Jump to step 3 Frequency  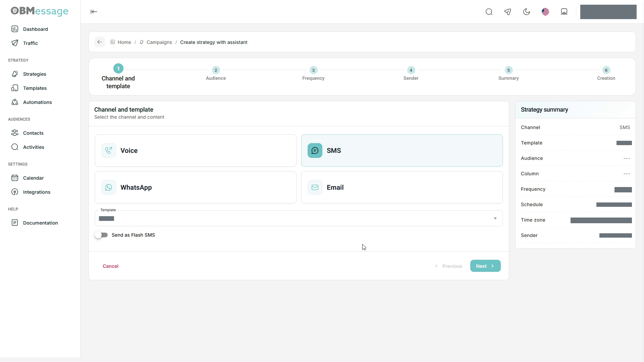(x=313, y=73)
